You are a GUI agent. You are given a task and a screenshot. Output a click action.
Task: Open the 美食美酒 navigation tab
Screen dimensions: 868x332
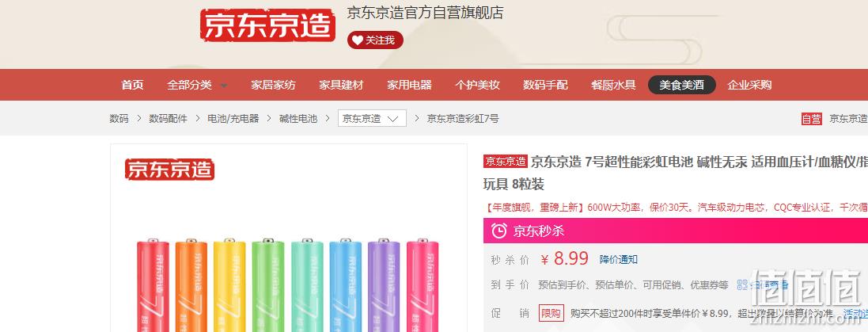click(x=681, y=85)
